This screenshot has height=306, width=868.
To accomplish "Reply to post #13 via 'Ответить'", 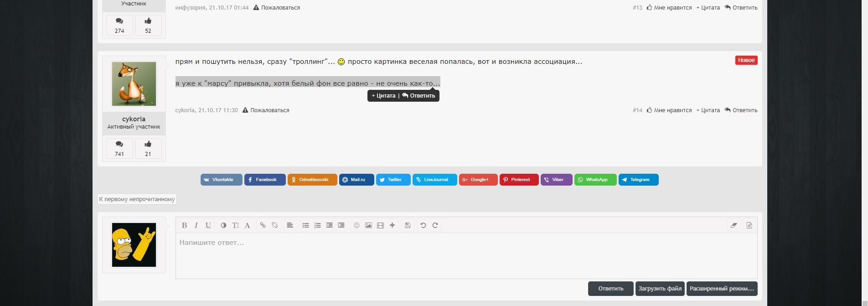I will click(741, 8).
